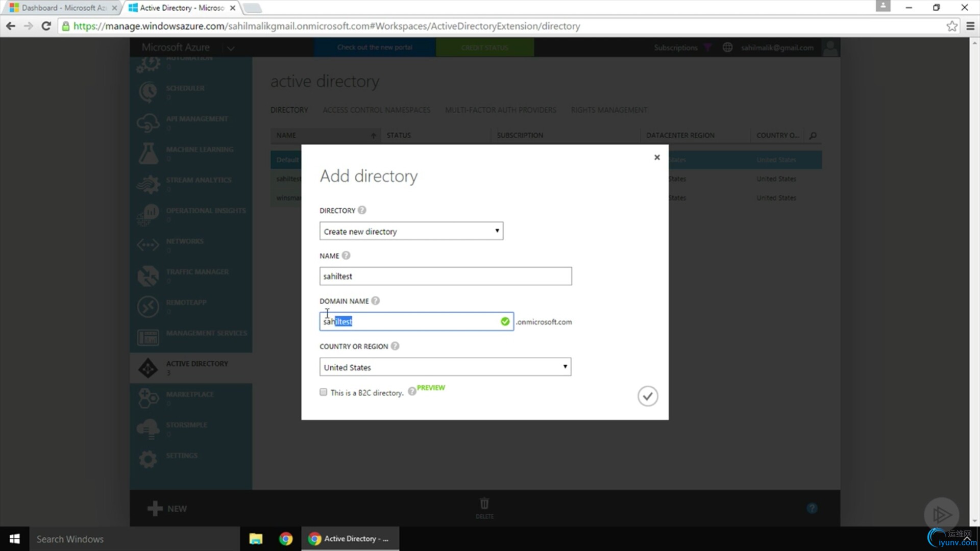The height and width of the screenshot is (551, 980).
Task: Open API Management in the sidebar
Action: point(191,122)
